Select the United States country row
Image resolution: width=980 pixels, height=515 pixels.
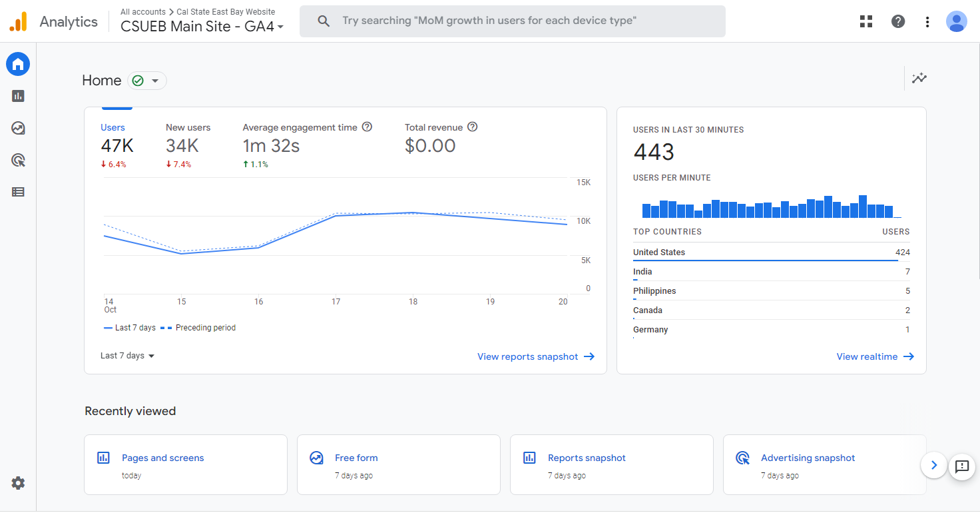(x=772, y=253)
